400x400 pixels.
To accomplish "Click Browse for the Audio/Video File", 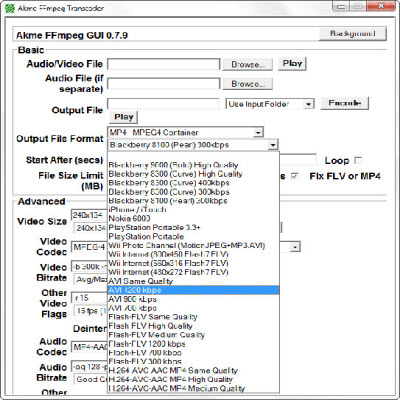I will 247,64.
